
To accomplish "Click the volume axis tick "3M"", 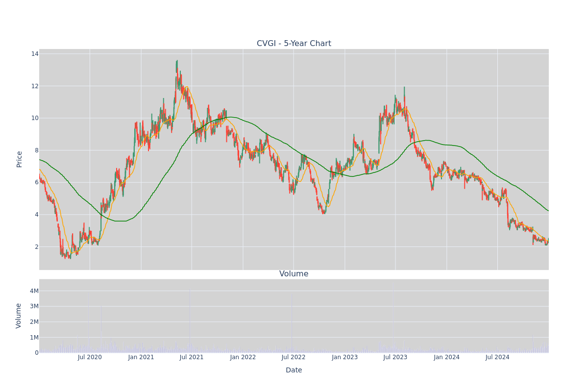I will (34, 306).
